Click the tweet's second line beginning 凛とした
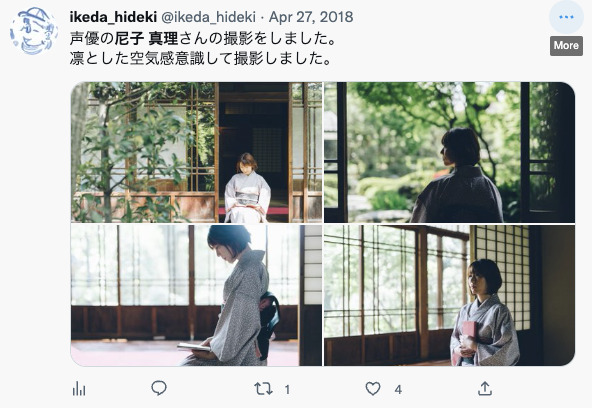Screen dimensions: 592x408 (201, 59)
